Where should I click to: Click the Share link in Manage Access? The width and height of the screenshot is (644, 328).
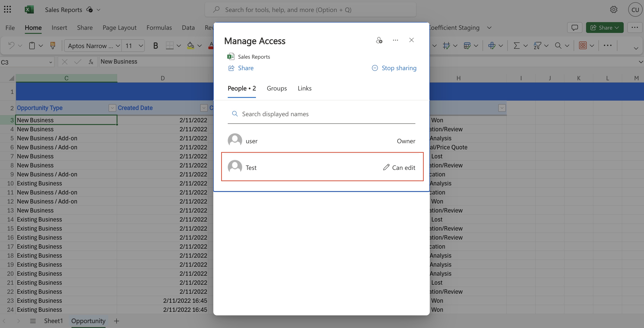click(241, 68)
